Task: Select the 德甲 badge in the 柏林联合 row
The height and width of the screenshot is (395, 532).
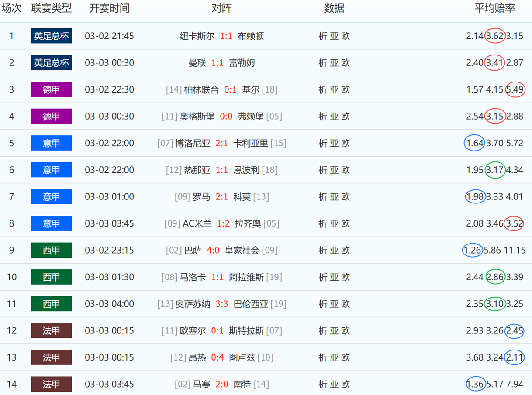Action: point(52,89)
